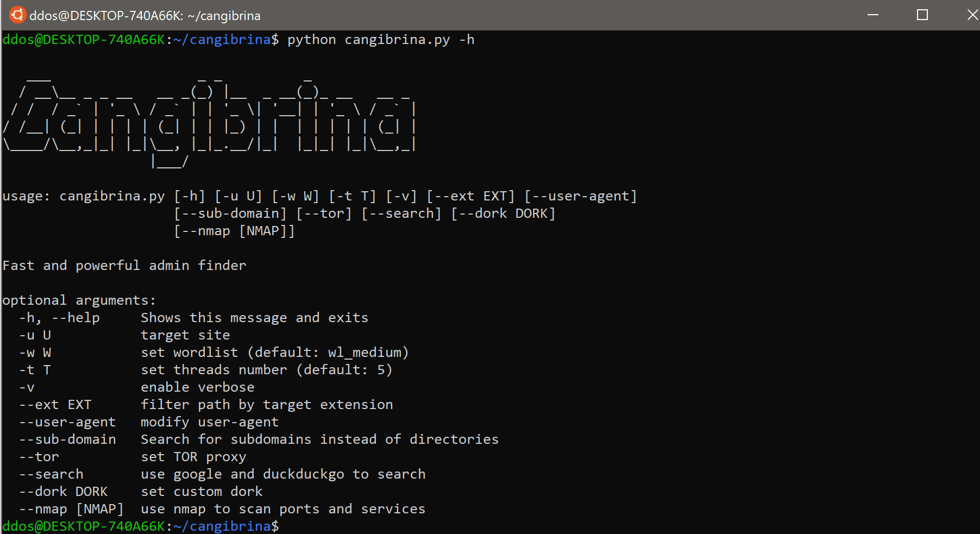This screenshot has height=534, width=980.
Task: Maximize the terminal window
Action: point(922,15)
